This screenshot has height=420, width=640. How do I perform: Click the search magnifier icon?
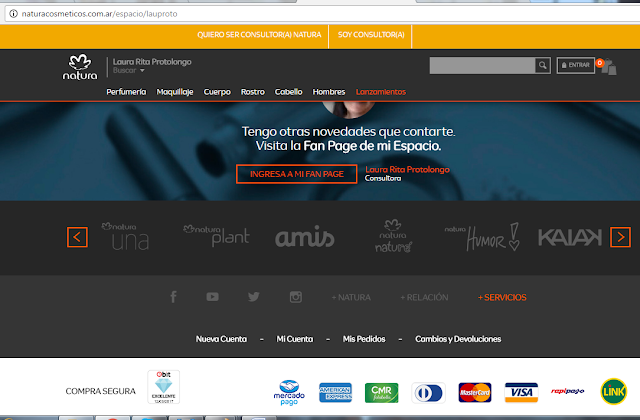click(x=543, y=65)
